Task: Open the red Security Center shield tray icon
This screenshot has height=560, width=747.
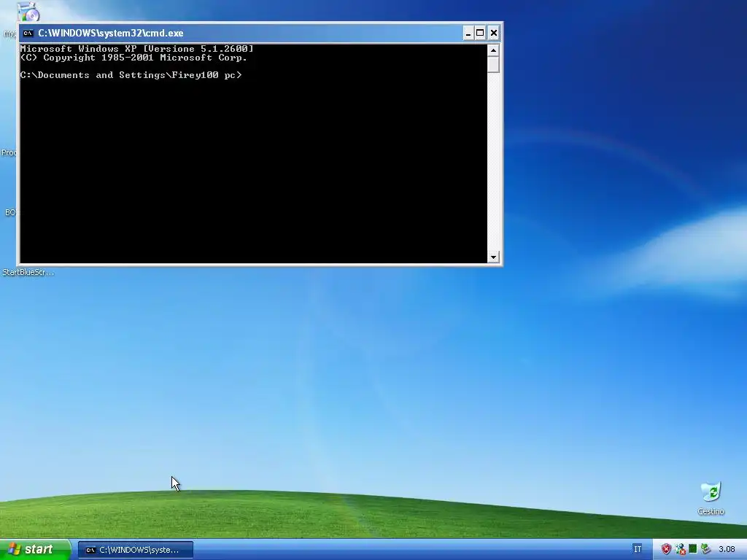Action: 666,550
